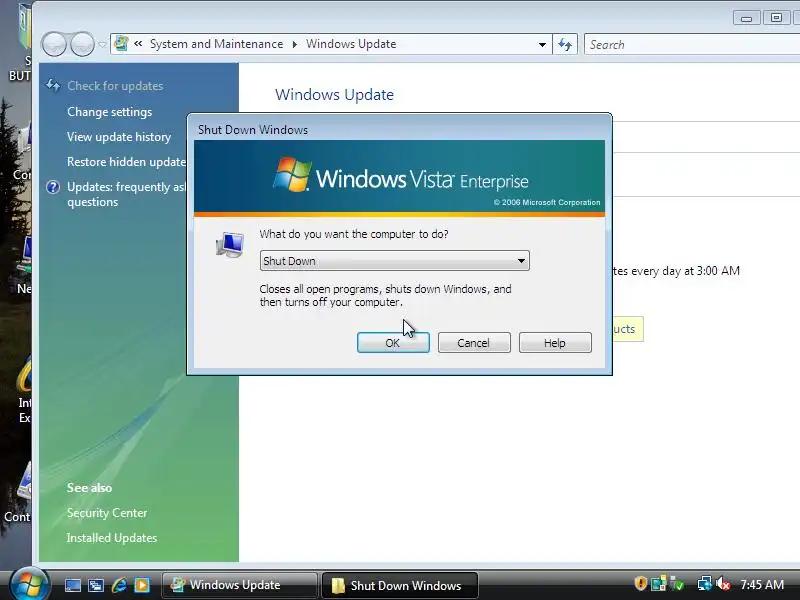The image size is (800, 600).
Task: Click the blue help question mark icon
Action: tap(53, 187)
